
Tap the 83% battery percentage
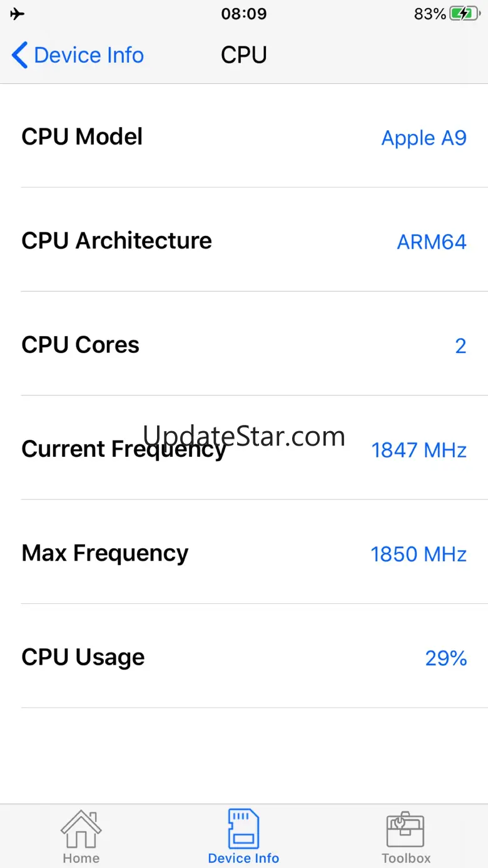pyautogui.click(x=430, y=14)
